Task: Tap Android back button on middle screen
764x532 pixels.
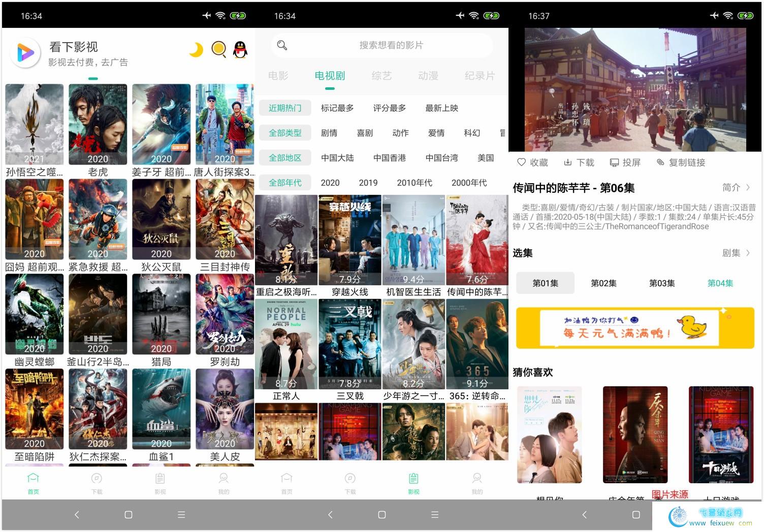Action: [330, 515]
